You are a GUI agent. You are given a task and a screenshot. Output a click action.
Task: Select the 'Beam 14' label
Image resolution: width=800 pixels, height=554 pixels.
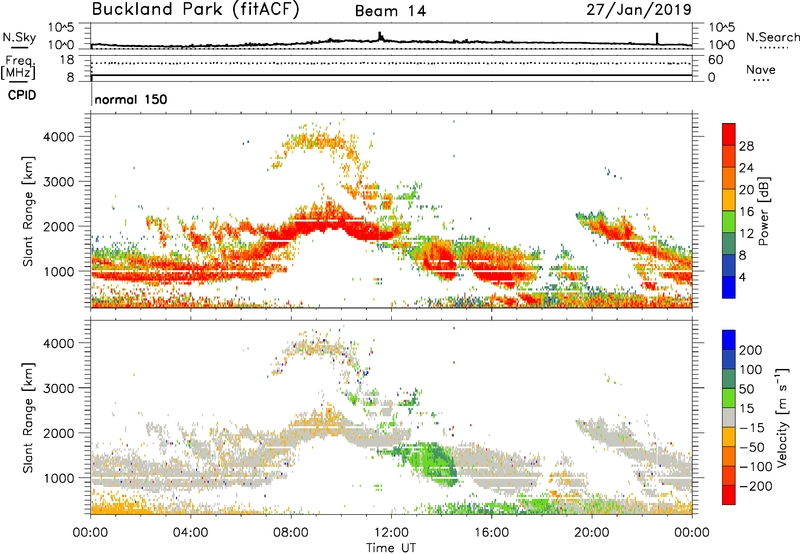point(390,11)
